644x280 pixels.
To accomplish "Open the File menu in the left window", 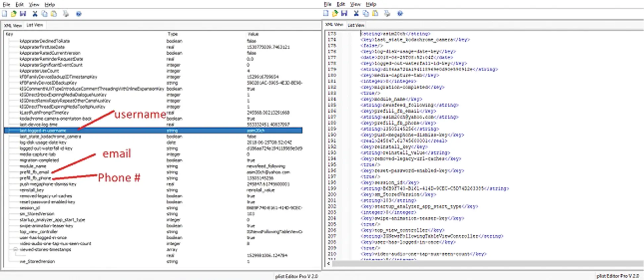I will (x=6, y=5).
